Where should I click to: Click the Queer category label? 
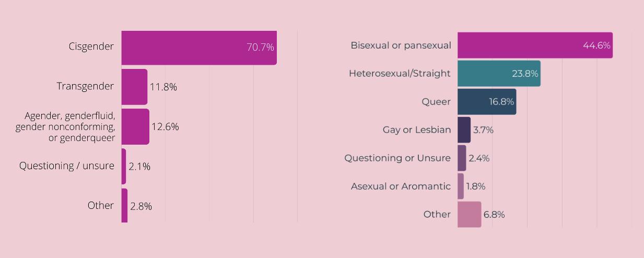[436, 102]
